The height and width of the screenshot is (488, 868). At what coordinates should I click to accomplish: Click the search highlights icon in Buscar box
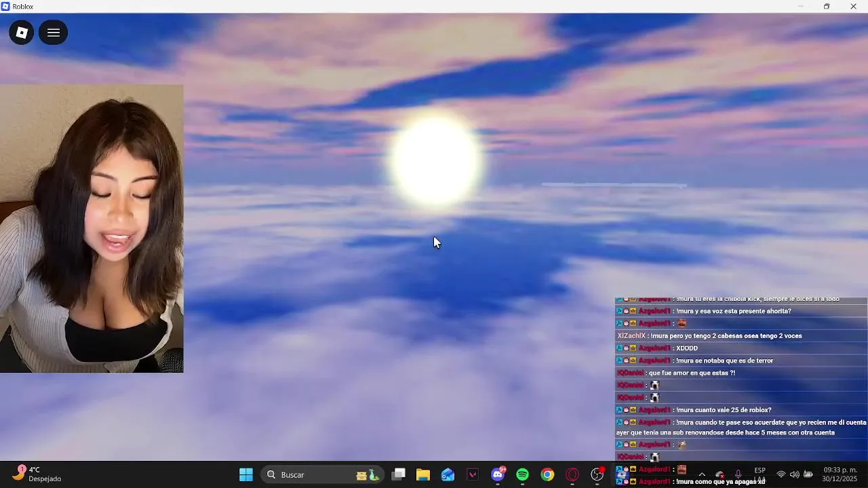(x=368, y=474)
